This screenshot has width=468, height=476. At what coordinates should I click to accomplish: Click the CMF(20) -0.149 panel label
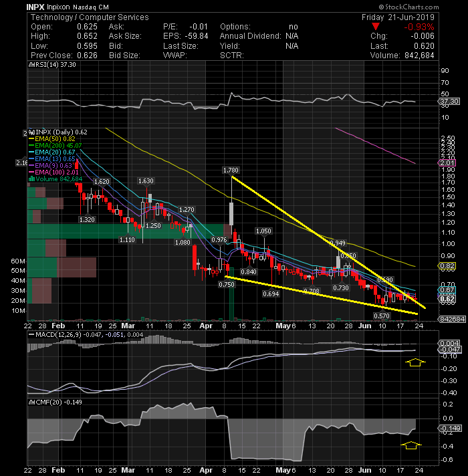pyautogui.click(x=59, y=402)
